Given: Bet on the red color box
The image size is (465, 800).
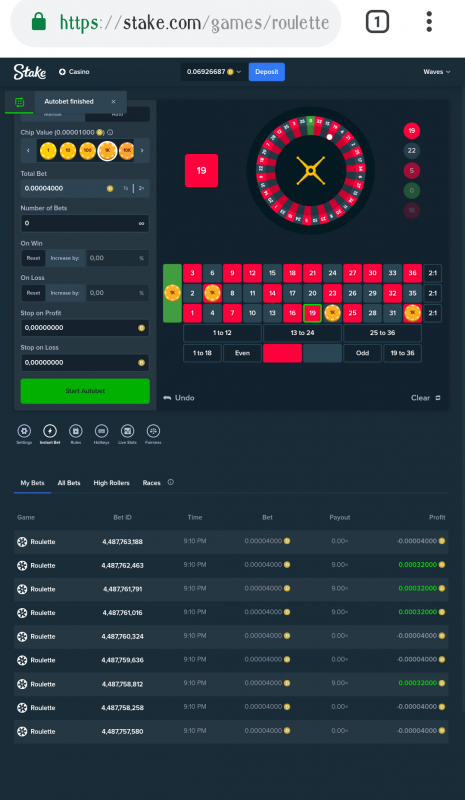Looking at the screenshot, I should tap(282, 353).
